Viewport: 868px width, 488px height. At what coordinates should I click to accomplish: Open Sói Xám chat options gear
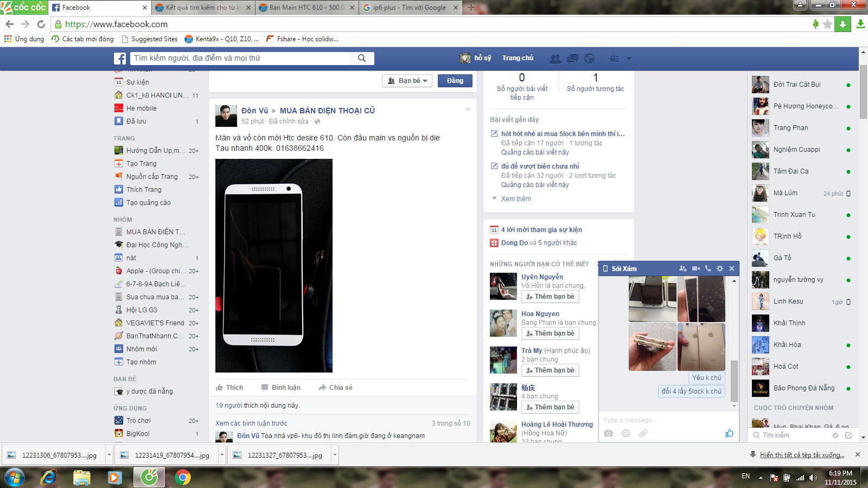pyautogui.click(x=720, y=268)
